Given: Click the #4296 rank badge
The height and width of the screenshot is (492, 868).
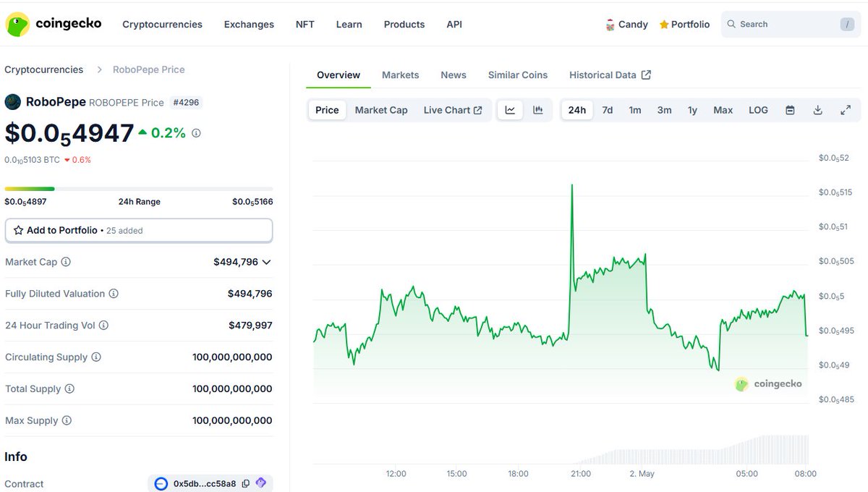Looking at the screenshot, I should (187, 103).
